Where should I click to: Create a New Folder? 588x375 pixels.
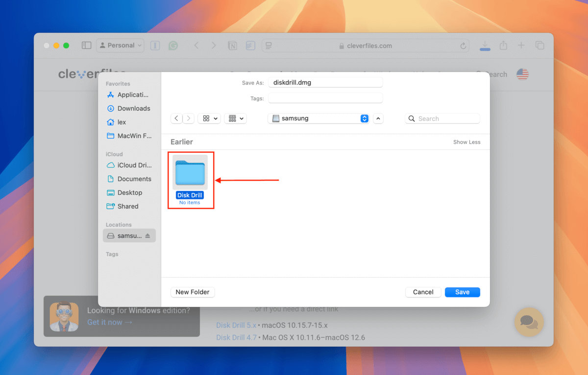coord(193,292)
